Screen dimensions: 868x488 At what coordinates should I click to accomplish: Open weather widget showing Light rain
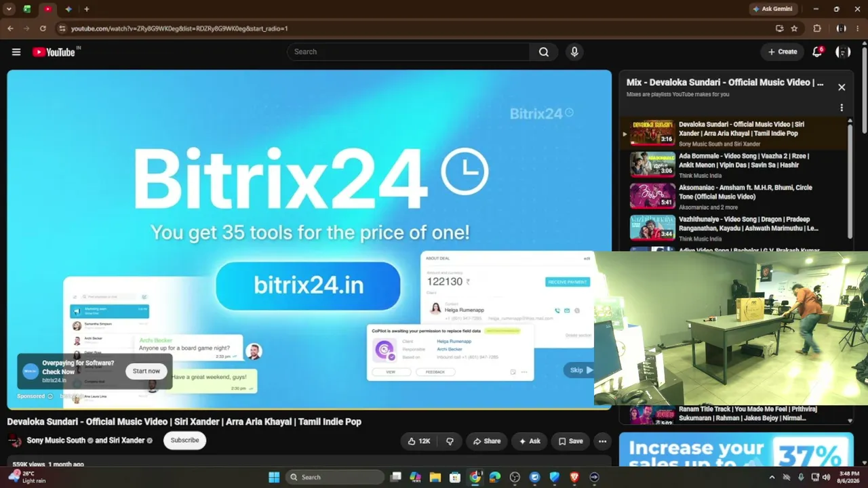[x=27, y=477]
